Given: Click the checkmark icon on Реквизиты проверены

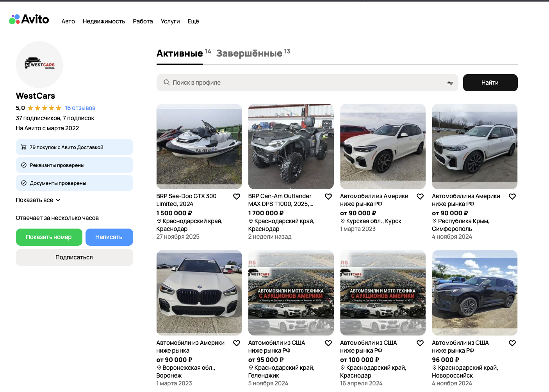Looking at the screenshot, I should [23, 165].
